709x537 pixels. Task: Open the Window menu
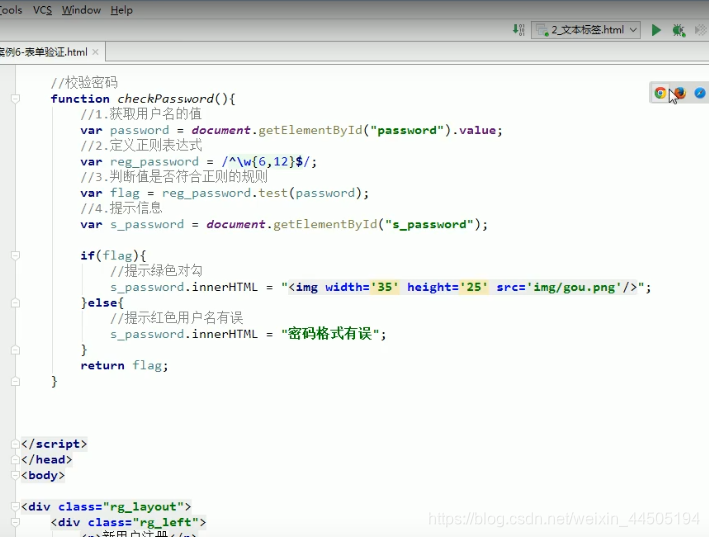(81, 10)
